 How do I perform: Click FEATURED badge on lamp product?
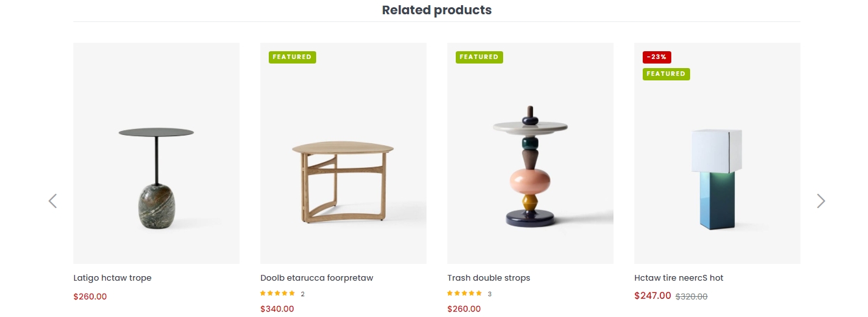666,74
